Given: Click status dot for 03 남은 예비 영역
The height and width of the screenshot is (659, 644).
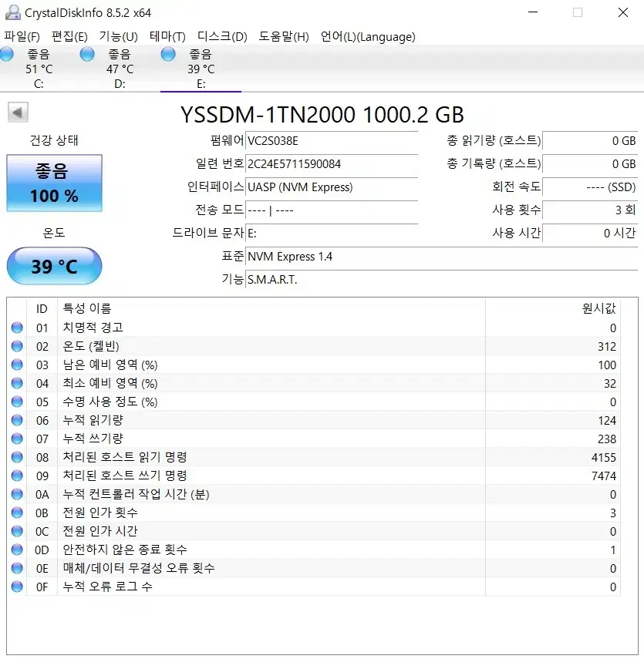Looking at the screenshot, I should 17,365.
